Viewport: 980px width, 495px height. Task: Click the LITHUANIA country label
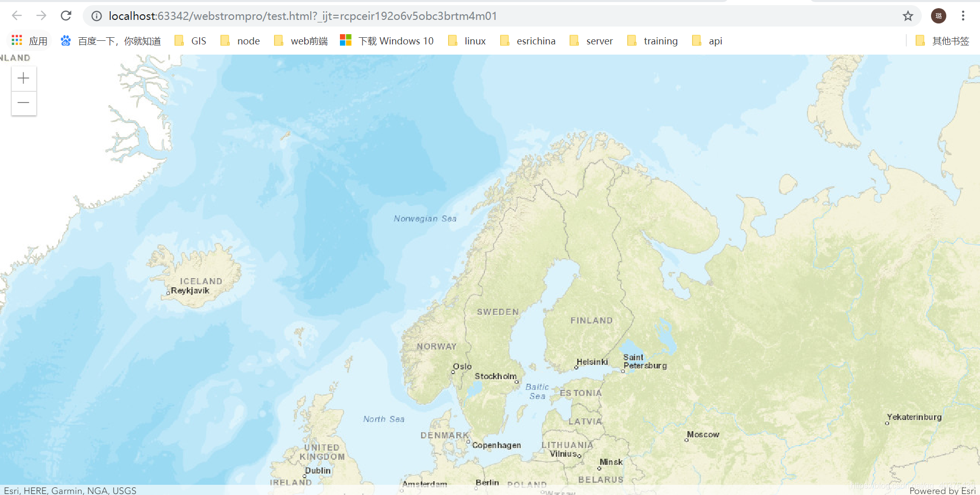pyautogui.click(x=567, y=445)
